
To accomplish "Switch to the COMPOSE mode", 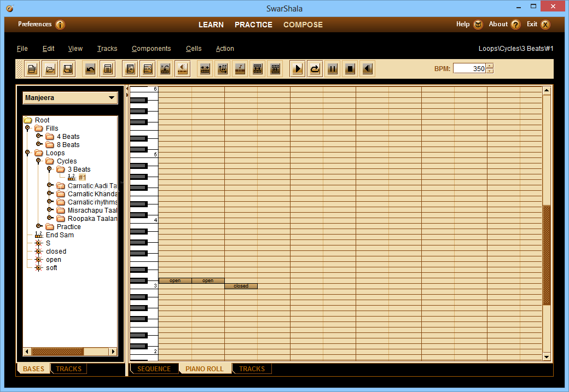I will (303, 25).
